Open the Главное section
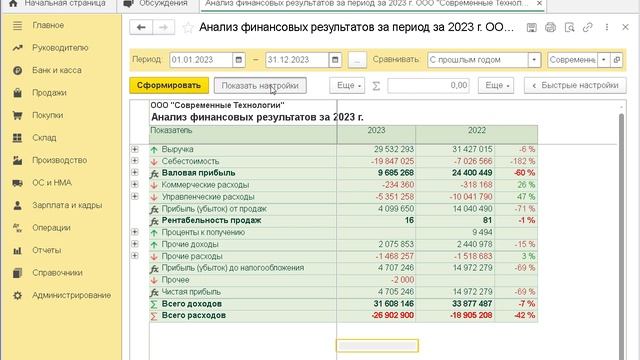The width and height of the screenshot is (640, 360). 48,25
